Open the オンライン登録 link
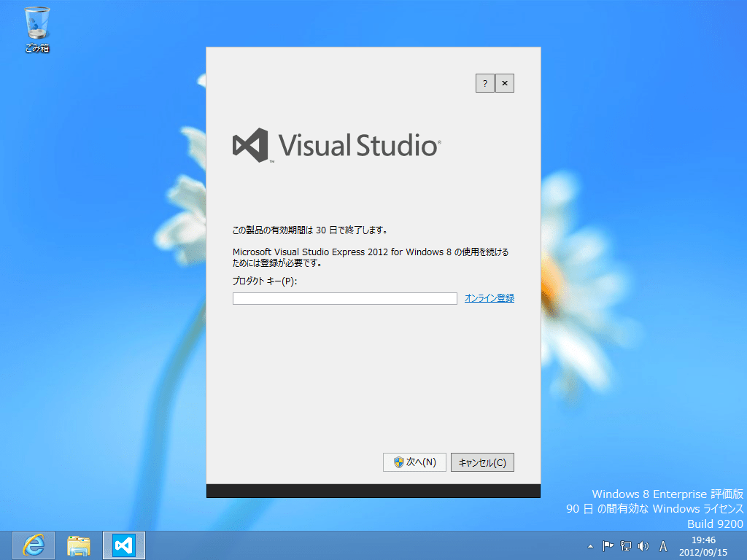Screen dimensions: 747x560 pyautogui.click(x=489, y=298)
